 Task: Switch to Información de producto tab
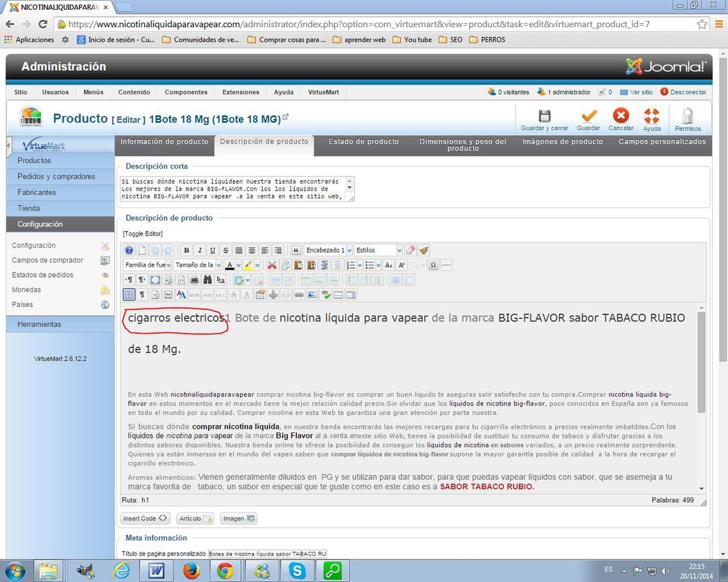164,142
